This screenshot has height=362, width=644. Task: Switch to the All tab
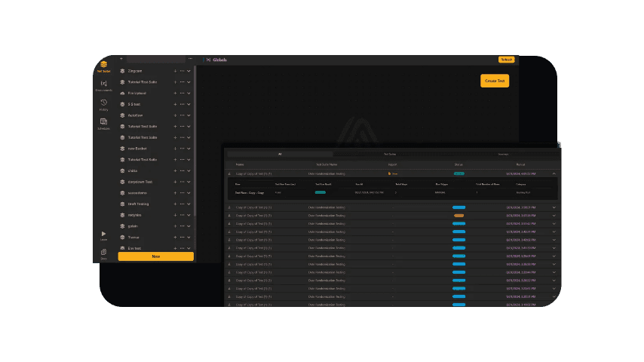point(280,154)
